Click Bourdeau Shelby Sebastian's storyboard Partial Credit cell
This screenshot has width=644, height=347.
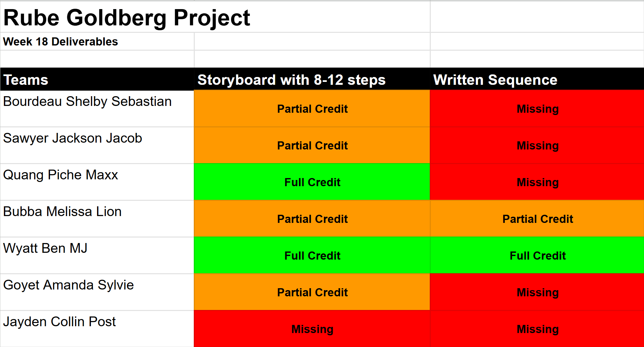click(x=312, y=109)
